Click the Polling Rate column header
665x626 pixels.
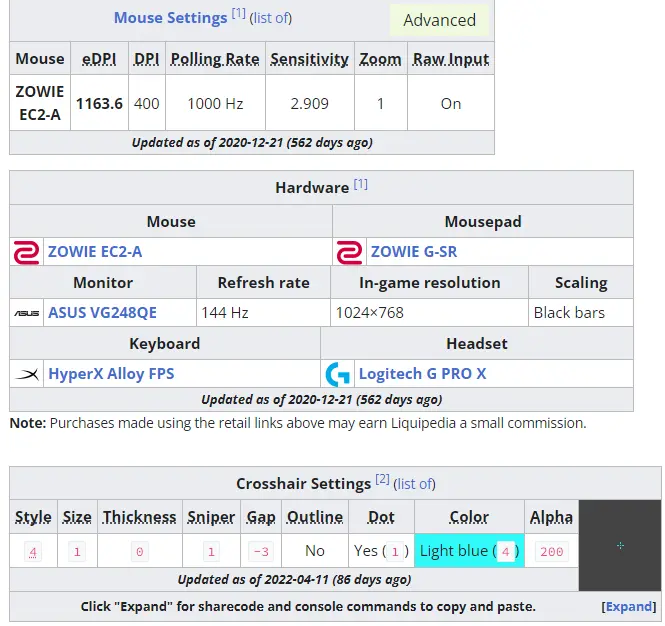coord(215,59)
